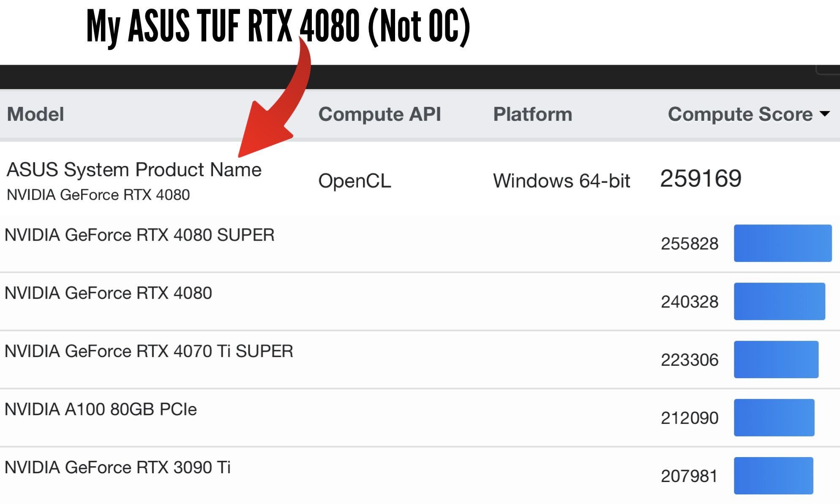The height and width of the screenshot is (504, 840).
Task: Select the Platform column header
Action: tap(532, 114)
